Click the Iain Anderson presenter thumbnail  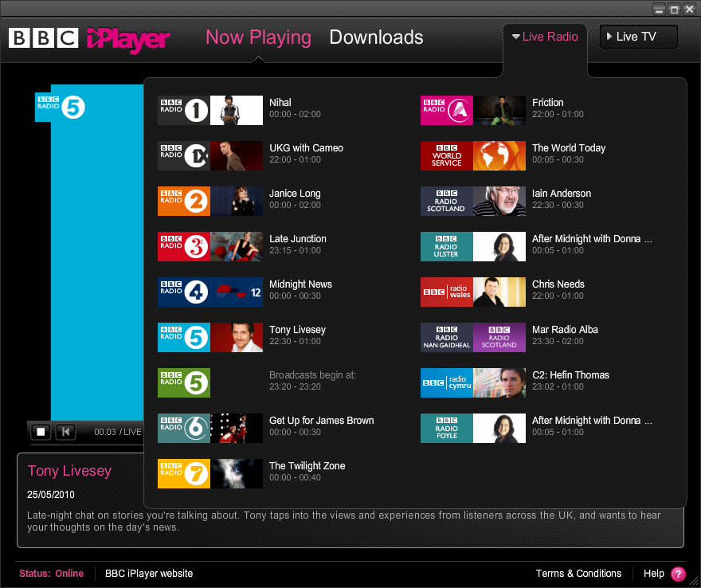point(499,202)
